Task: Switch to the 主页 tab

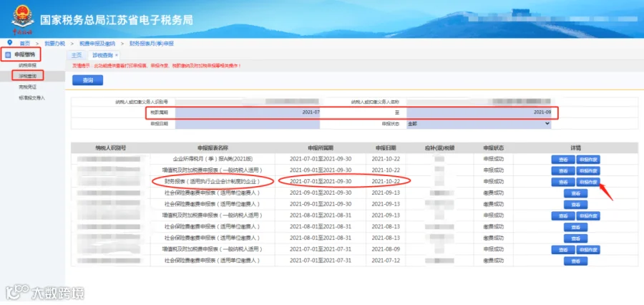Action: (76, 55)
